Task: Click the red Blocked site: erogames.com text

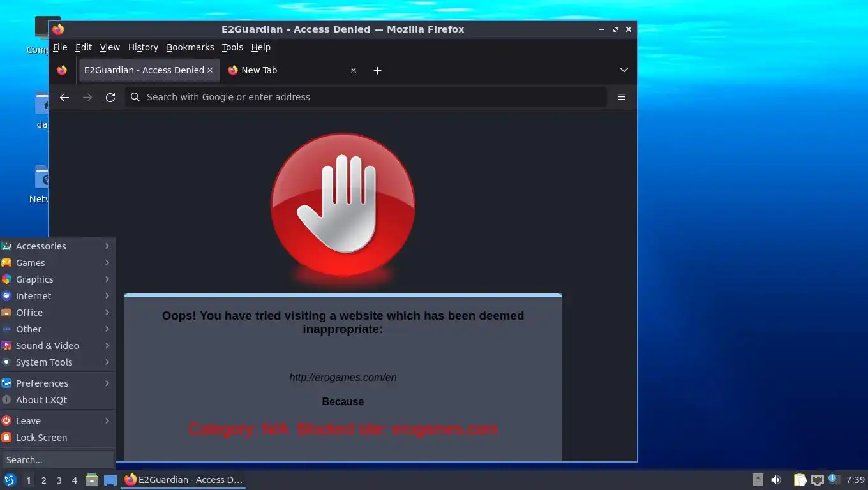Action: pyautogui.click(x=397, y=429)
